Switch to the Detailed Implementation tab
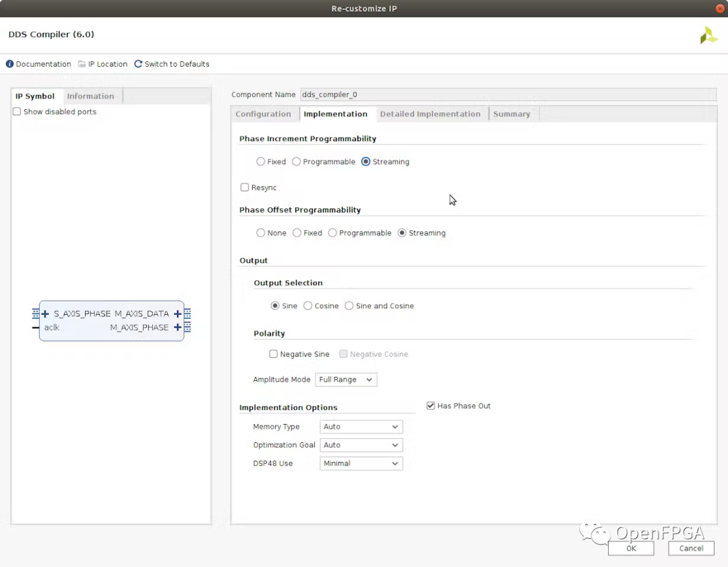Image resolution: width=728 pixels, height=567 pixels. pyautogui.click(x=430, y=114)
